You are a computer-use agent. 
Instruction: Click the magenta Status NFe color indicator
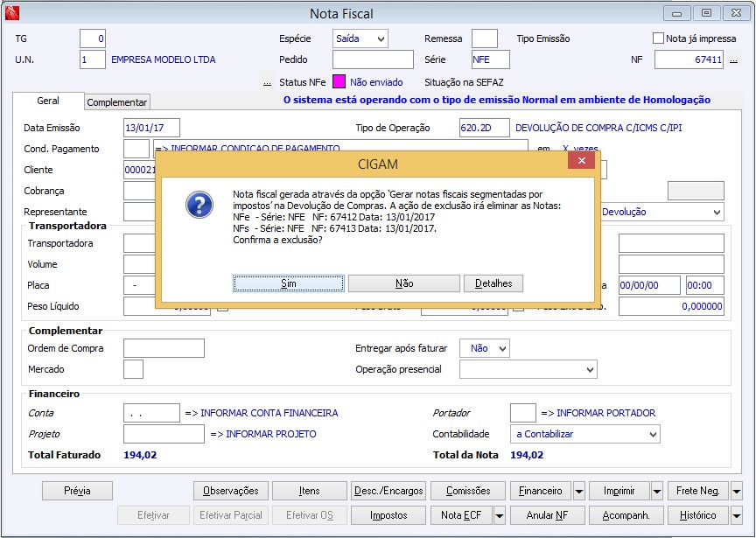click(339, 82)
